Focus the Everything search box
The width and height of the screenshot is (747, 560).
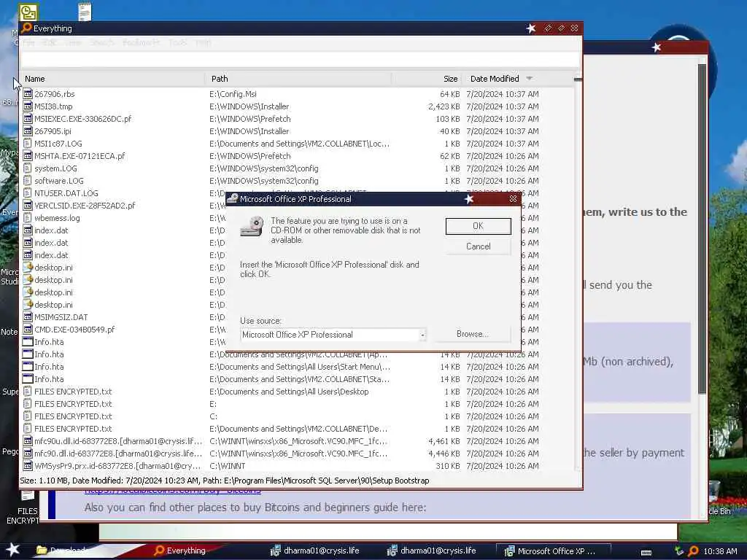[x=300, y=60]
